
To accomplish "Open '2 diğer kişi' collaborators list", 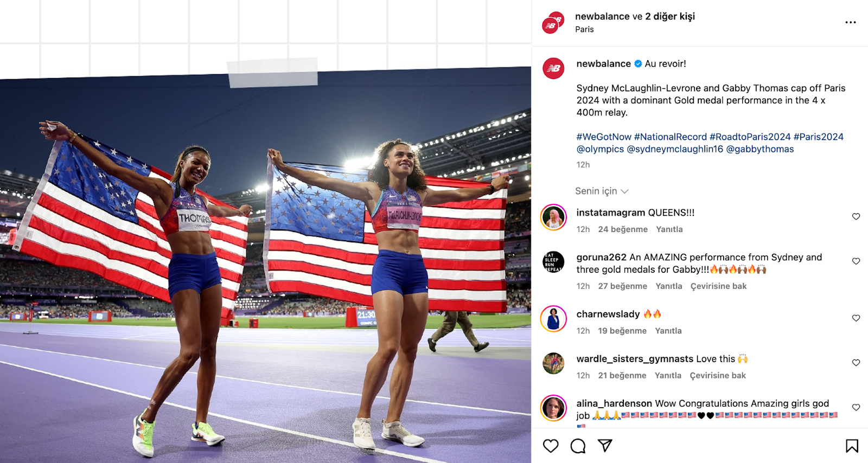I will click(670, 16).
